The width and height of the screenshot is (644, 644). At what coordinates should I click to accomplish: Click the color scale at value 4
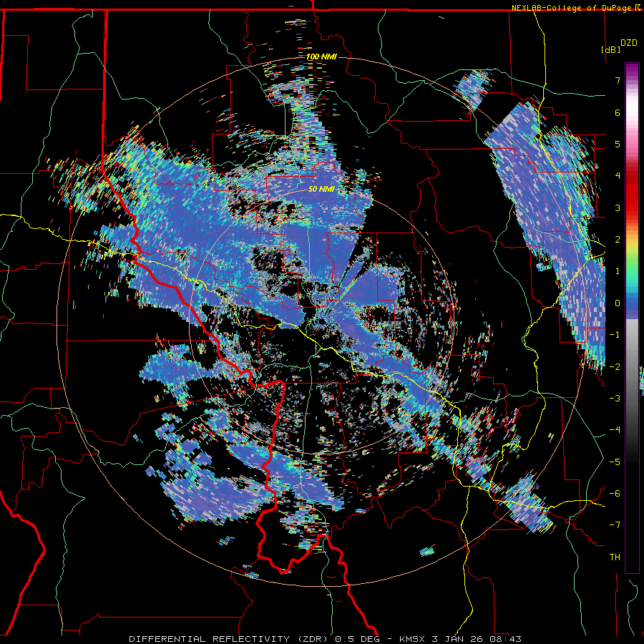pos(632,176)
